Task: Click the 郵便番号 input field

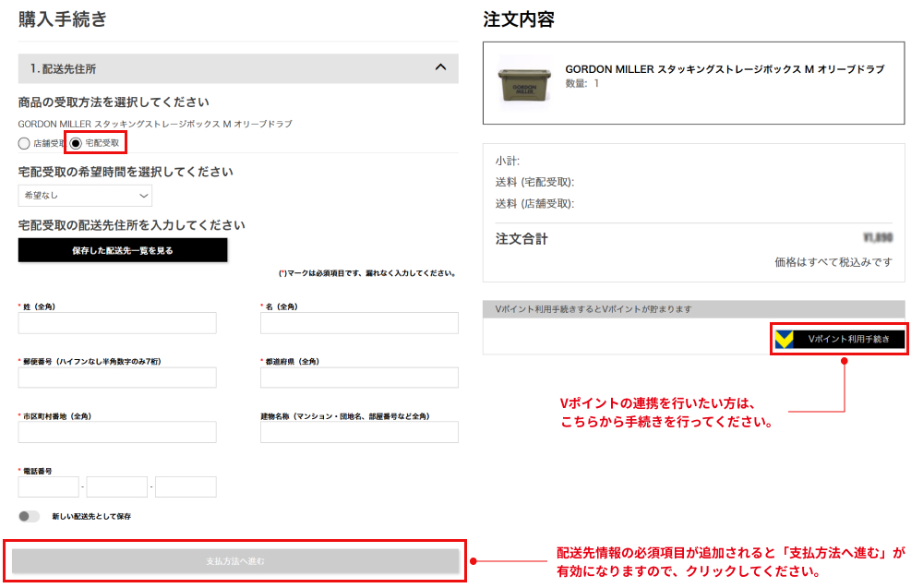Action: point(117,378)
